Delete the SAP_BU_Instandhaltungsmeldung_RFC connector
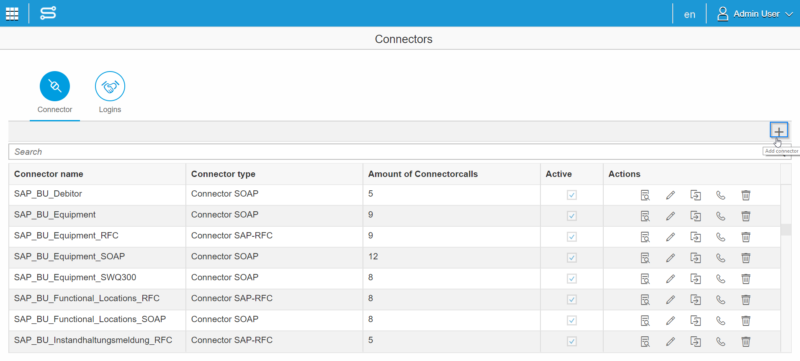The height and width of the screenshot is (361, 800). pos(745,342)
